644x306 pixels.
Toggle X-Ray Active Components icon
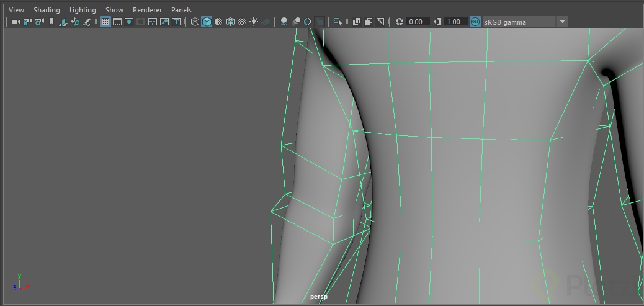tap(369, 22)
